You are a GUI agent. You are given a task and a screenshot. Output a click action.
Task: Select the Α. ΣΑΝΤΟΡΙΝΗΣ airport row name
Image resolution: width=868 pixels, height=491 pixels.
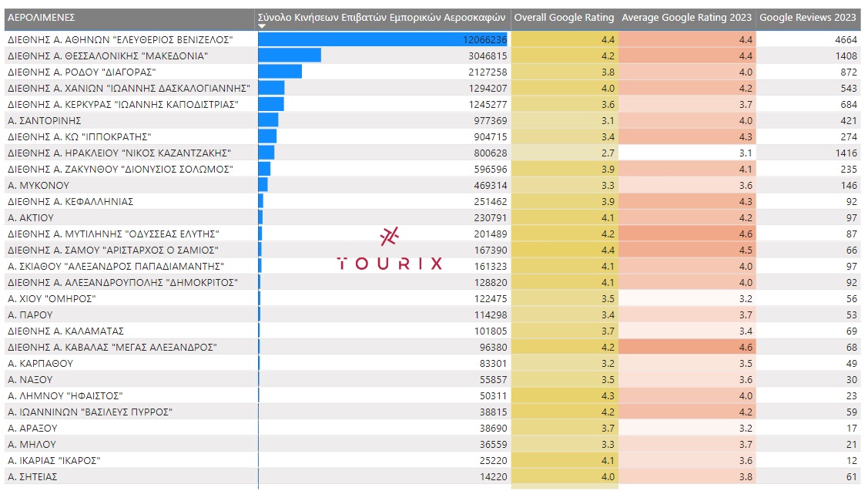click(44, 120)
